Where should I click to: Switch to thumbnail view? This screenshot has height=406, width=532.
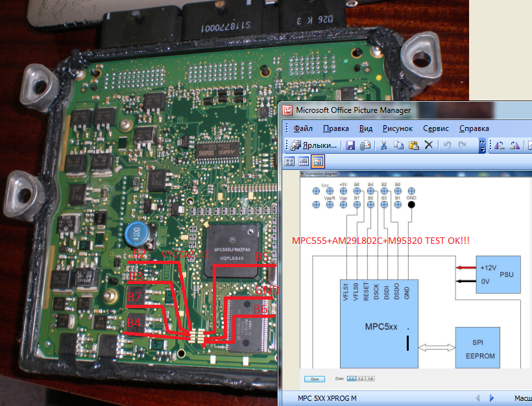[x=289, y=161]
